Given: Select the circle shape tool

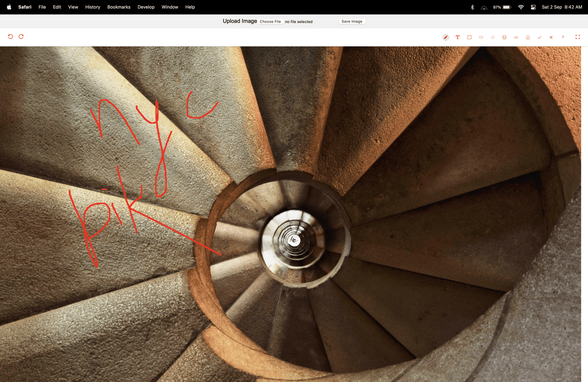Looking at the screenshot, I should click(x=493, y=37).
